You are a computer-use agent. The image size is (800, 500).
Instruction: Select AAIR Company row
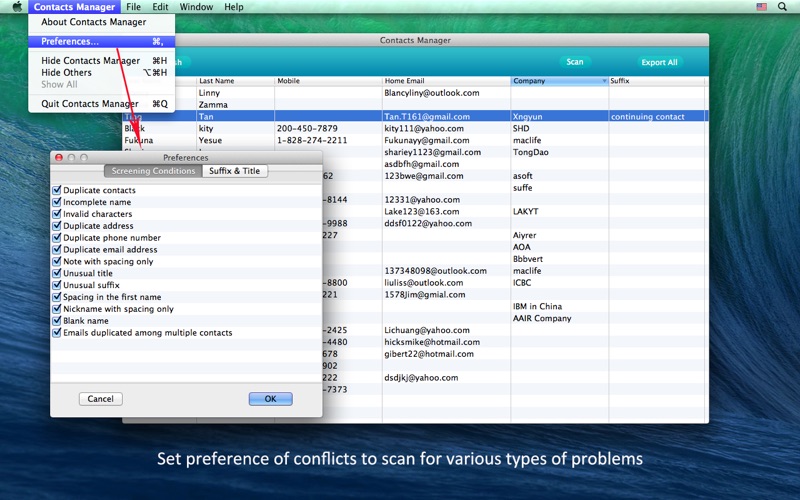point(541,318)
